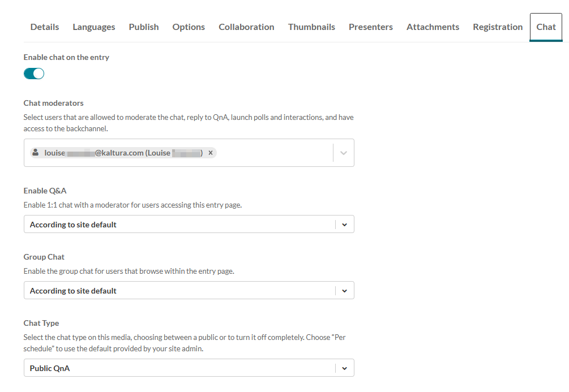Click the Public QnA chat type field

pyautogui.click(x=170, y=368)
